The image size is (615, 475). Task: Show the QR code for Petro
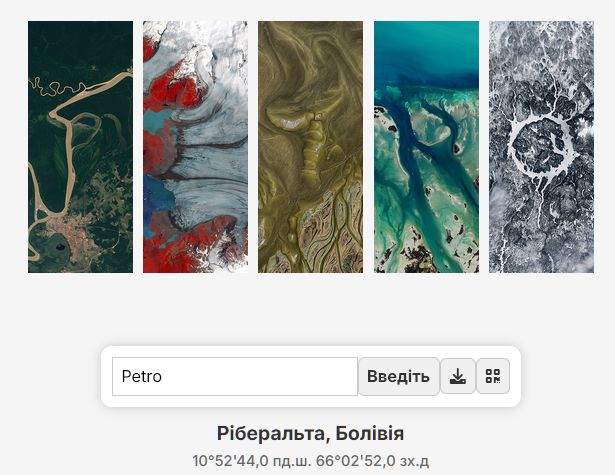click(493, 376)
